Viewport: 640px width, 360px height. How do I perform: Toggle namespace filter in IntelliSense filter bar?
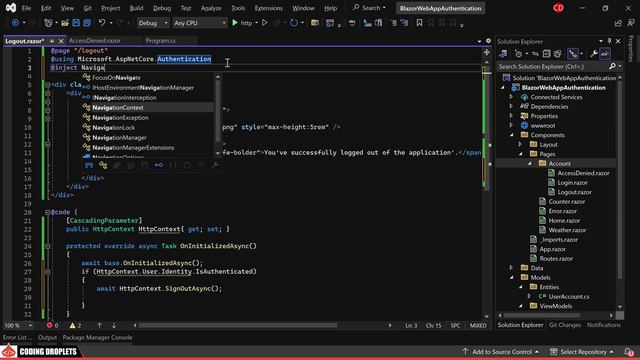coord(89,165)
